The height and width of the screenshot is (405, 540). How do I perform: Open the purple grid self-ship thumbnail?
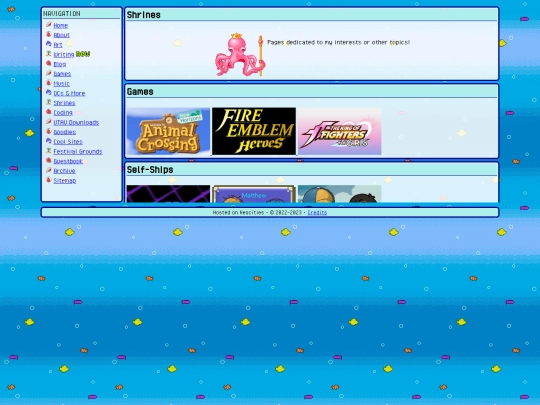coord(168,194)
